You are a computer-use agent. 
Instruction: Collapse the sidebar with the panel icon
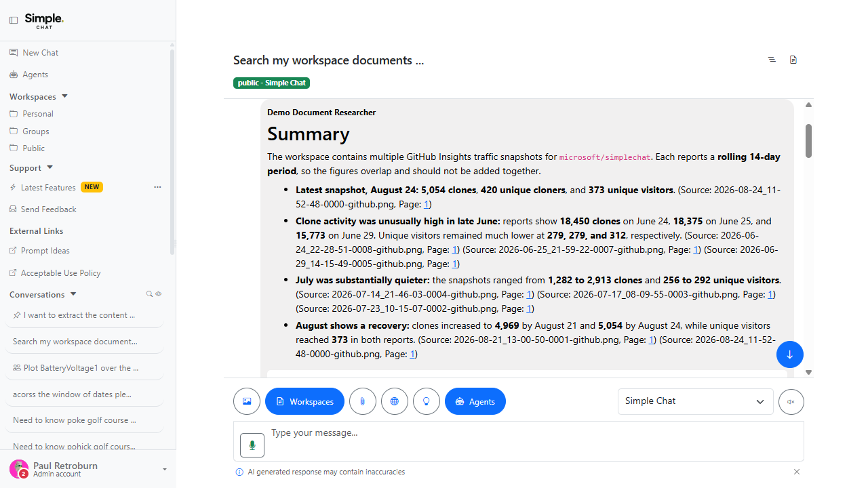click(x=14, y=20)
